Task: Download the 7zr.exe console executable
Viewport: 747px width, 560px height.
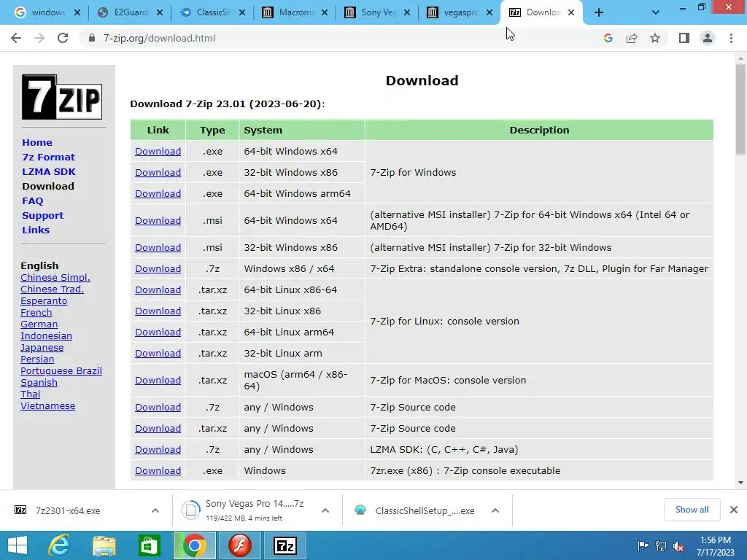Action: [158, 471]
